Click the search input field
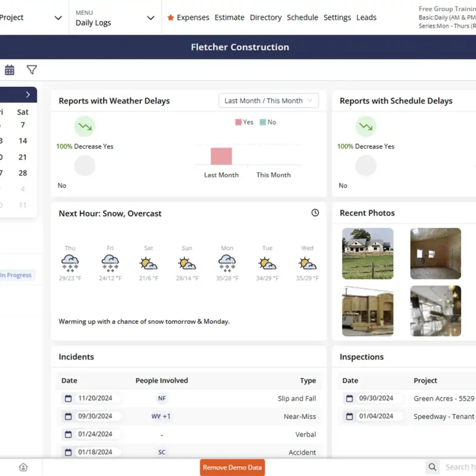476x476 pixels. 460,467
